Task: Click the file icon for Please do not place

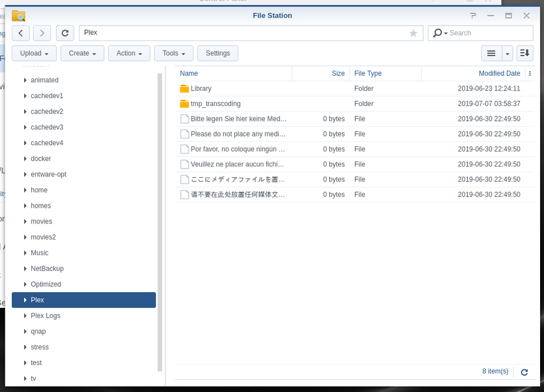Action: (185, 134)
